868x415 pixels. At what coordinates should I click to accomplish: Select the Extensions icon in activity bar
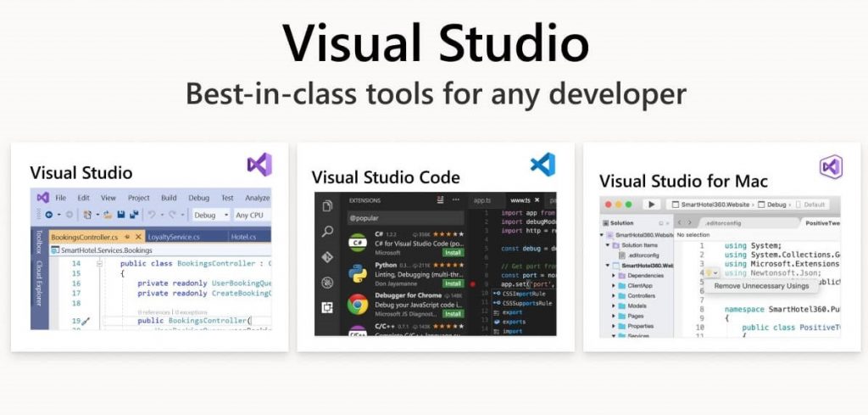(x=327, y=307)
